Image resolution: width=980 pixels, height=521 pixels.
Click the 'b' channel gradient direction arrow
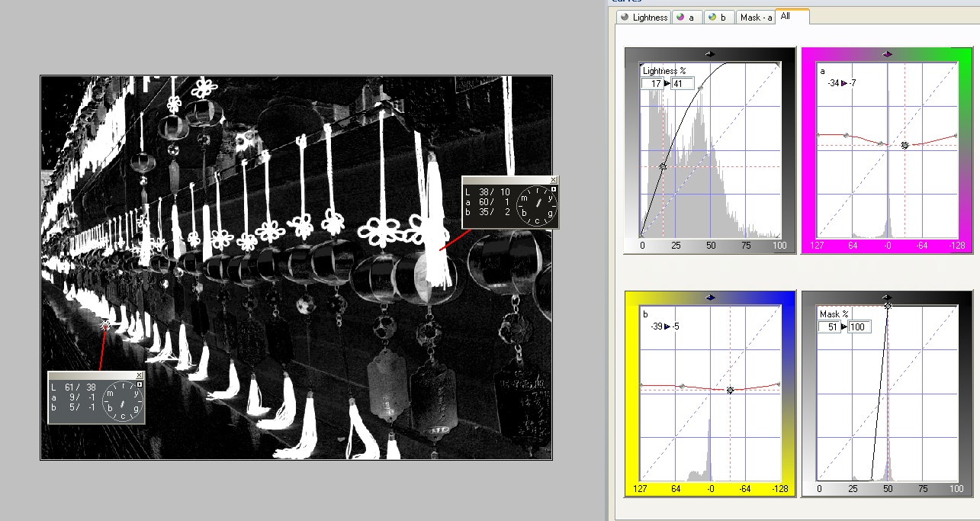click(710, 297)
